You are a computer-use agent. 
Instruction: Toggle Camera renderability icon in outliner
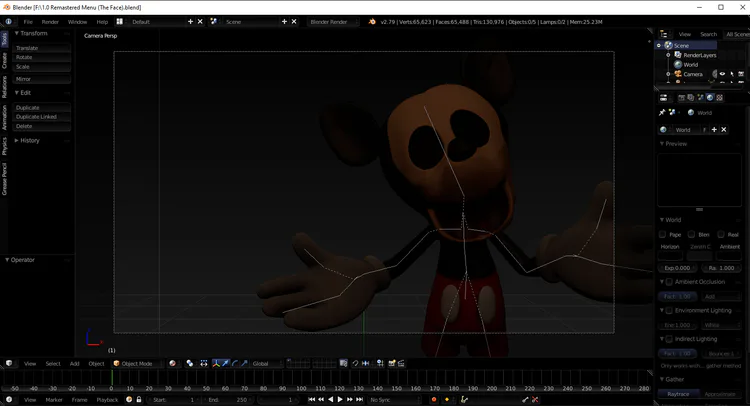[x=741, y=74]
